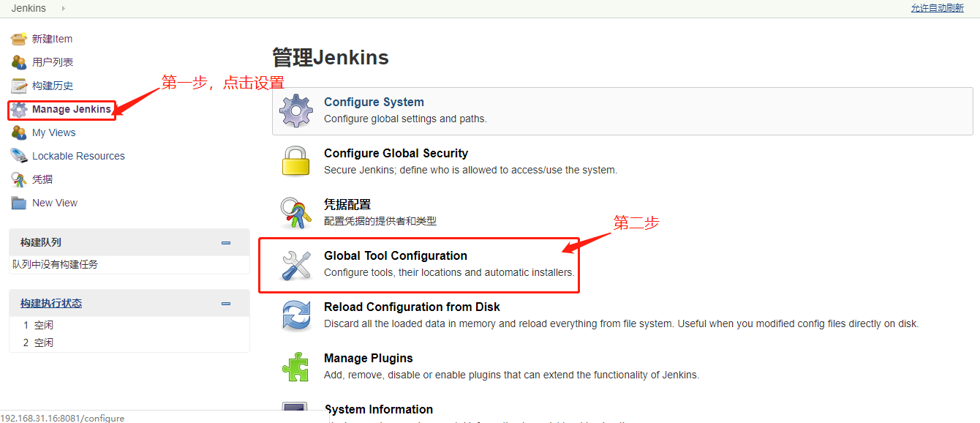This screenshot has height=423, width=980.
Task: Click the 新建Item notepad icon
Action: (x=19, y=39)
